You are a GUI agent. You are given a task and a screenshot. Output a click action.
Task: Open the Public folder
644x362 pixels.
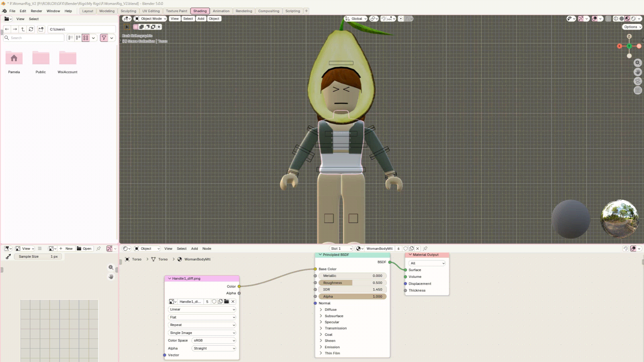click(x=41, y=62)
